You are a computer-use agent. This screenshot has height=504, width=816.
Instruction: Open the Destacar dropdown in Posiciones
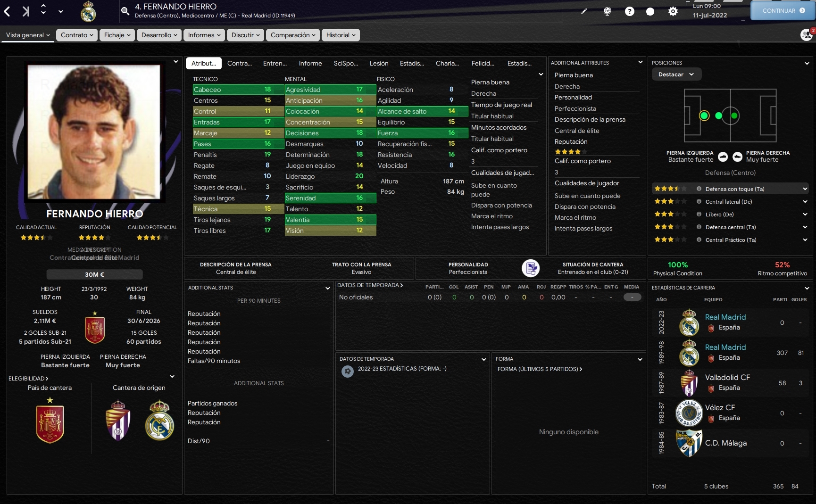(676, 74)
